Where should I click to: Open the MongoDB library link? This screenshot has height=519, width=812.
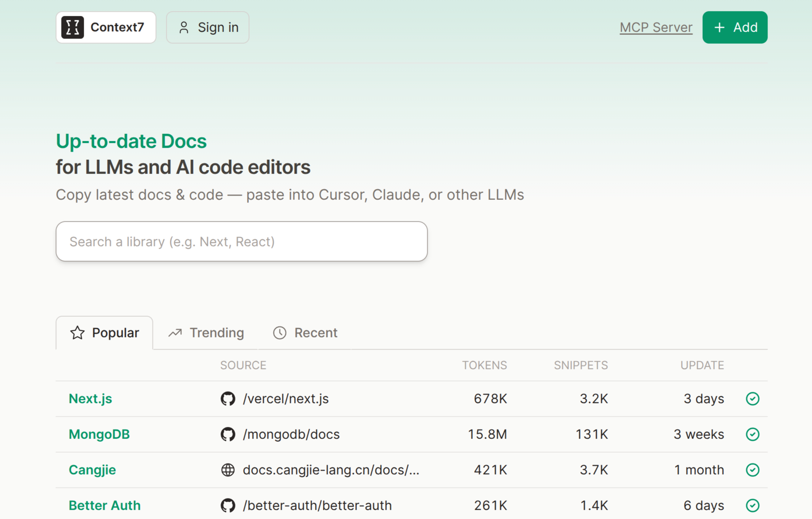(x=99, y=434)
